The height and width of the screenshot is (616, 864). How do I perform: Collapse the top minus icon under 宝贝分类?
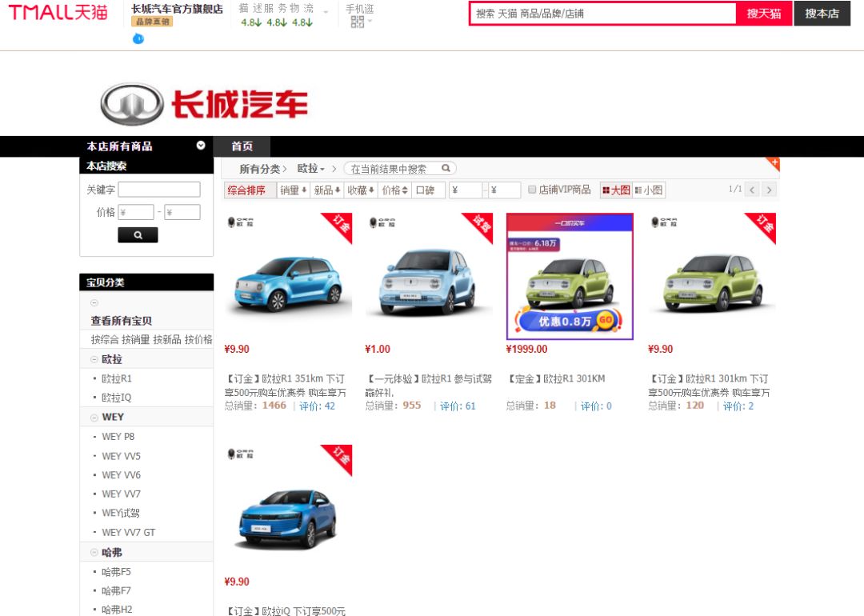pos(94,303)
